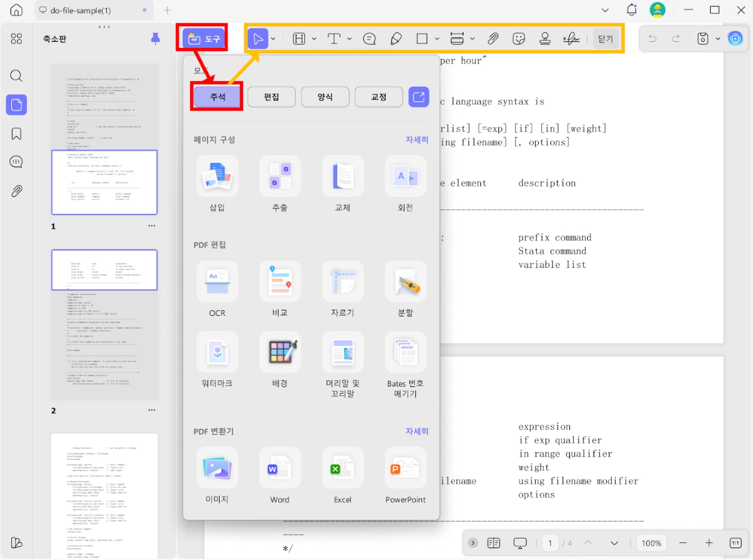Convert PDF to Excel
Image resolution: width=753 pixels, height=560 pixels.
343,476
